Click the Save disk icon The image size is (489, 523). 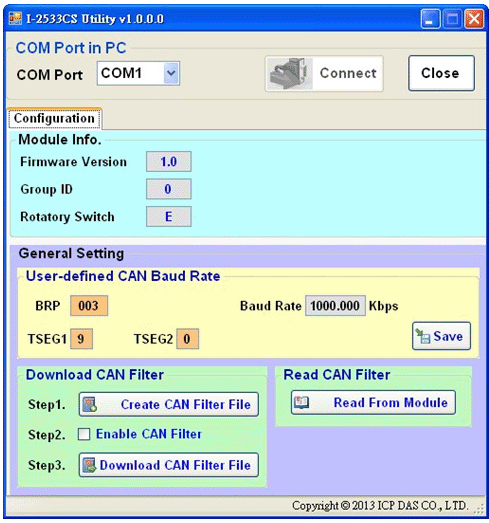(x=423, y=336)
